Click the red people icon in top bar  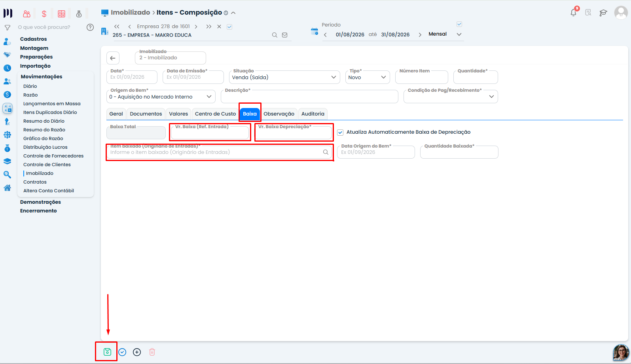pos(27,14)
